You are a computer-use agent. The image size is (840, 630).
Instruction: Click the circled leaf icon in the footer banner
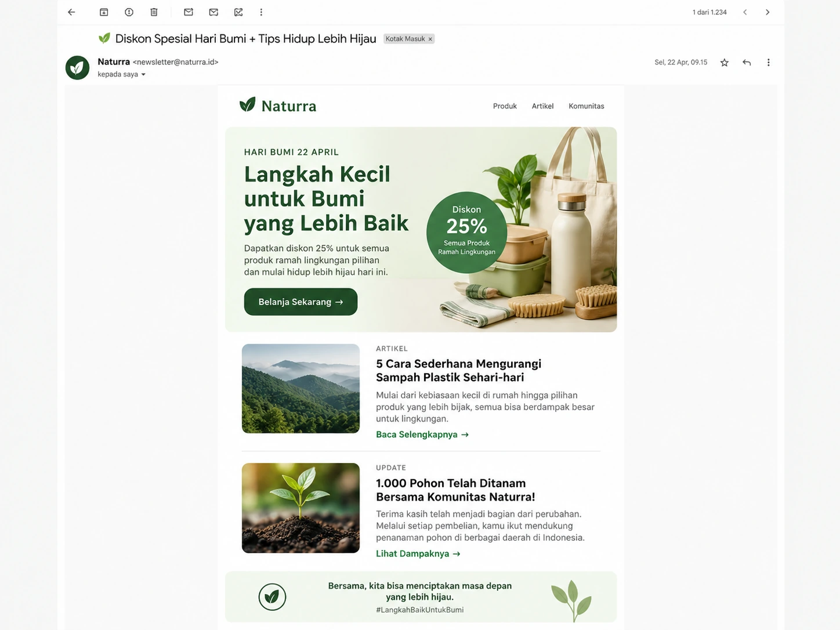pyautogui.click(x=272, y=597)
